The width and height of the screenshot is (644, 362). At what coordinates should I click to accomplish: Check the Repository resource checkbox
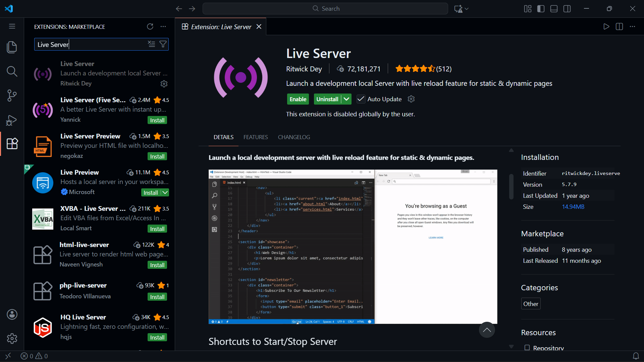527,348
